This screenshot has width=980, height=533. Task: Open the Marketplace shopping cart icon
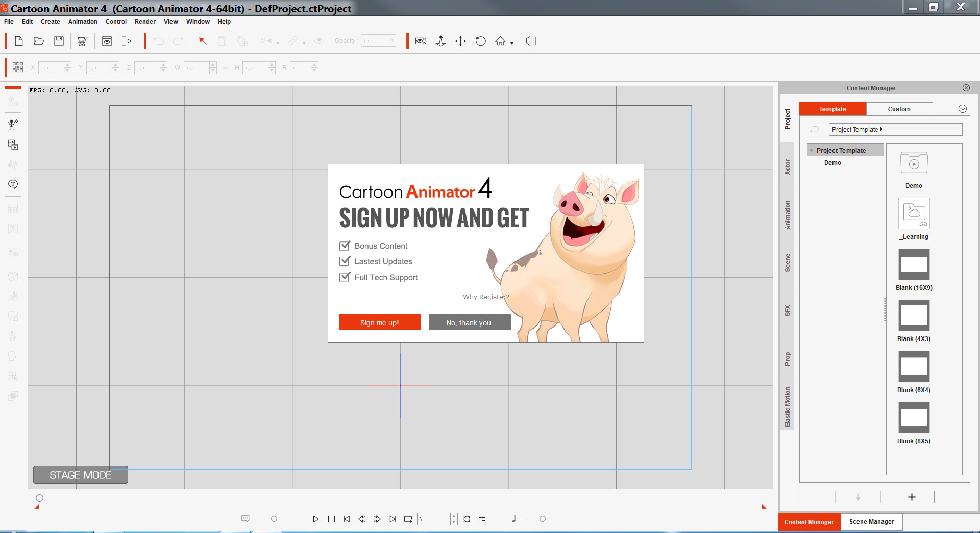[x=83, y=41]
